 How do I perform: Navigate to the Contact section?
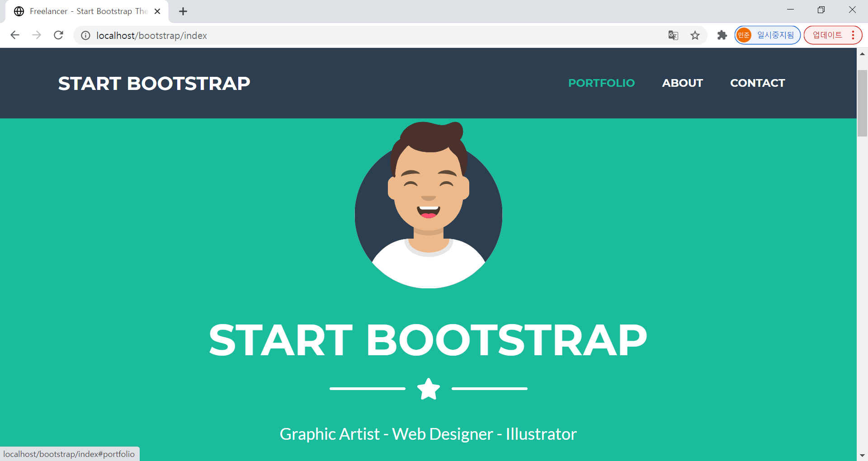[x=758, y=83]
